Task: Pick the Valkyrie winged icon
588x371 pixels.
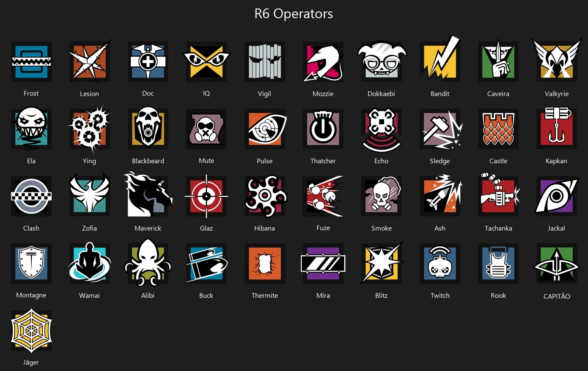Action: (x=557, y=59)
